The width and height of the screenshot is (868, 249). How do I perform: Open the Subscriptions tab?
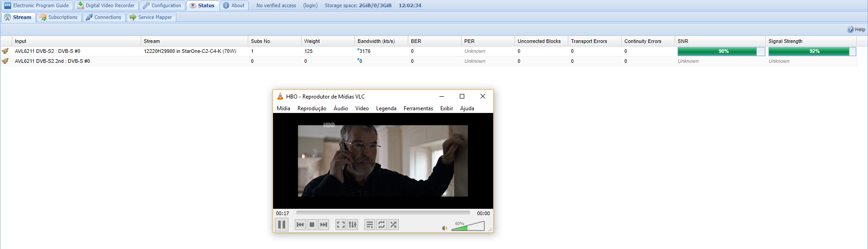point(59,17)
